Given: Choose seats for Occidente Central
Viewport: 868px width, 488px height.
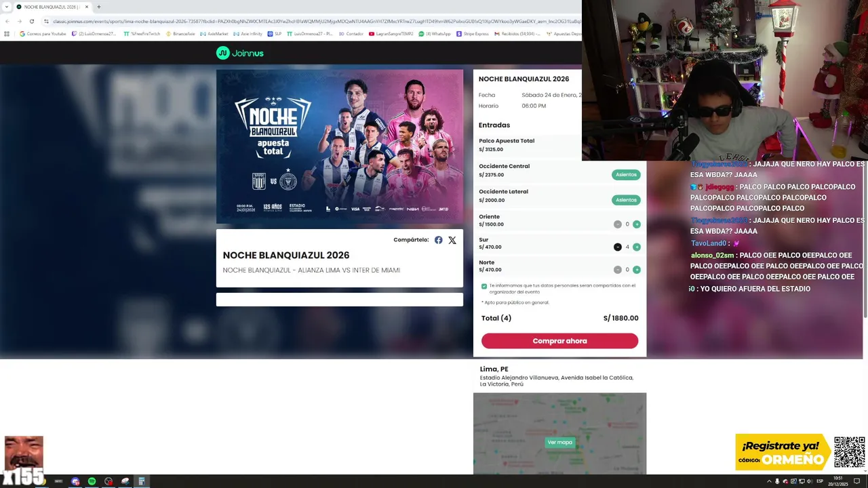Looking at the screenshot, I should 626,175.
